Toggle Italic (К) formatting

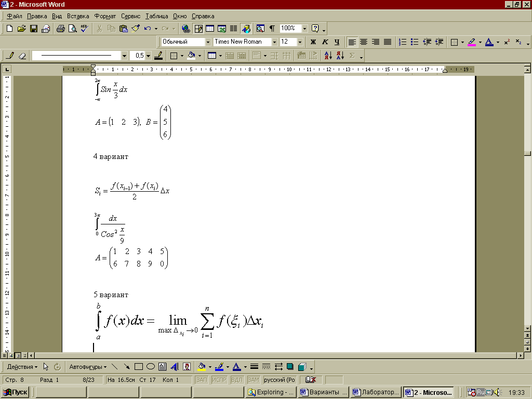tap(325, 42)
